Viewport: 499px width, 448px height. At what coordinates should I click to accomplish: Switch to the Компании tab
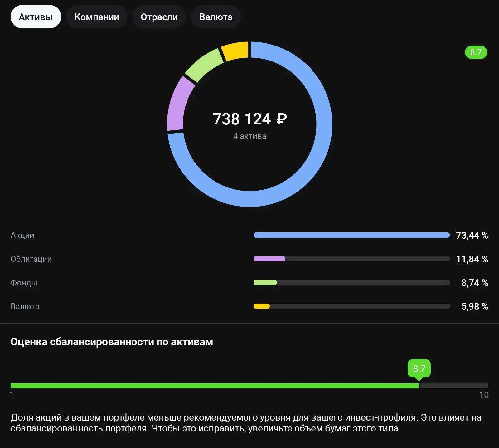point(97,17)
